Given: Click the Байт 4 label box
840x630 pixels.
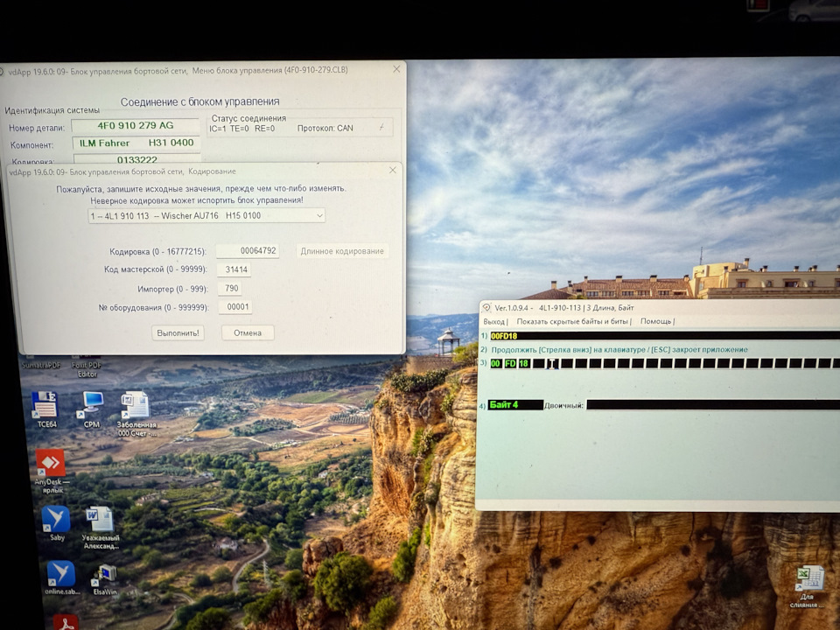Looking at the screenshot, I should click(515, 405).
